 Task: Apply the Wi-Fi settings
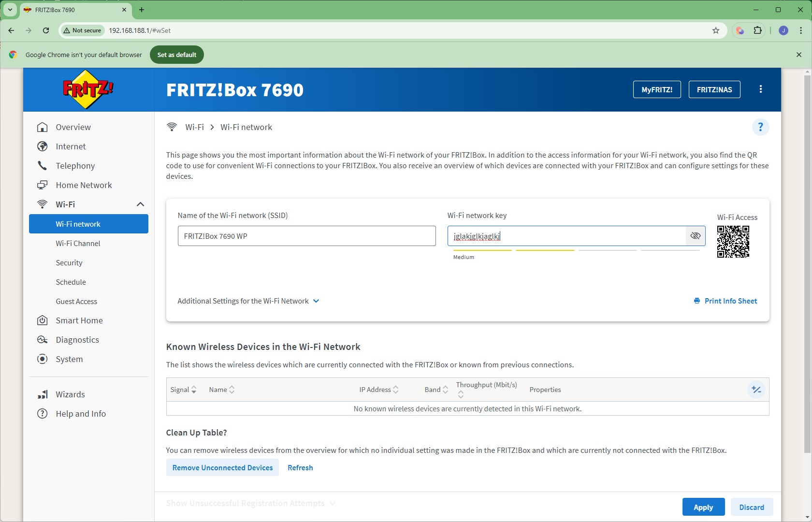pyautogui.click(x=703, y=507)
